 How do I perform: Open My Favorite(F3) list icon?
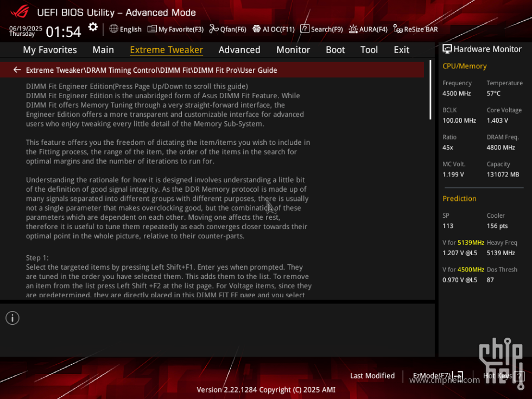(152, 29)
